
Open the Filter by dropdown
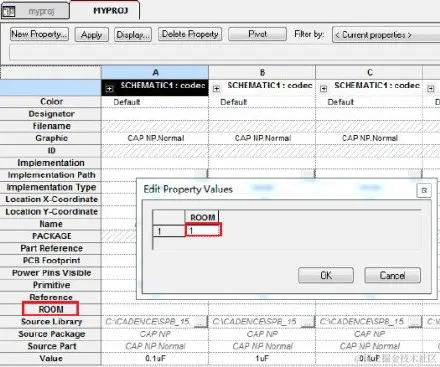[386, 35]
